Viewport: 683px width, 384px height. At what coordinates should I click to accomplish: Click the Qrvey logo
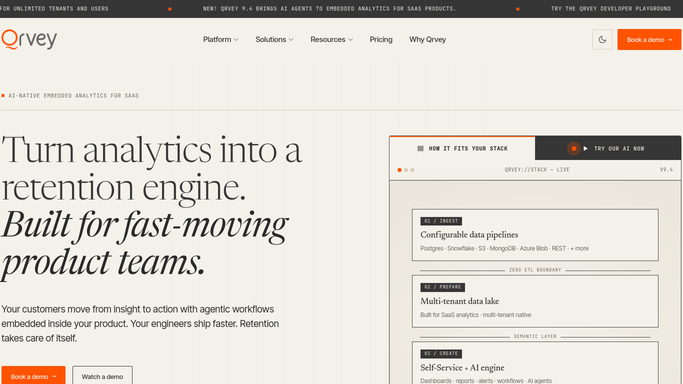29,40
